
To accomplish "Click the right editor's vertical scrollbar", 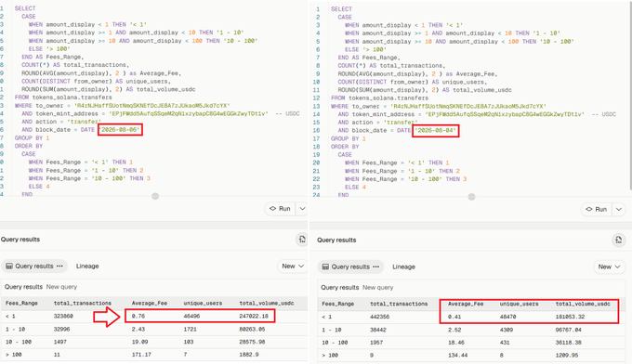I will pyautogui.click(x=630, y=97).
